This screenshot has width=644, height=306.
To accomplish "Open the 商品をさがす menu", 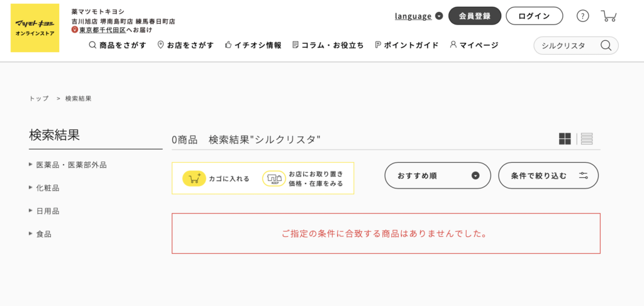I will click(x=118, y=45).
